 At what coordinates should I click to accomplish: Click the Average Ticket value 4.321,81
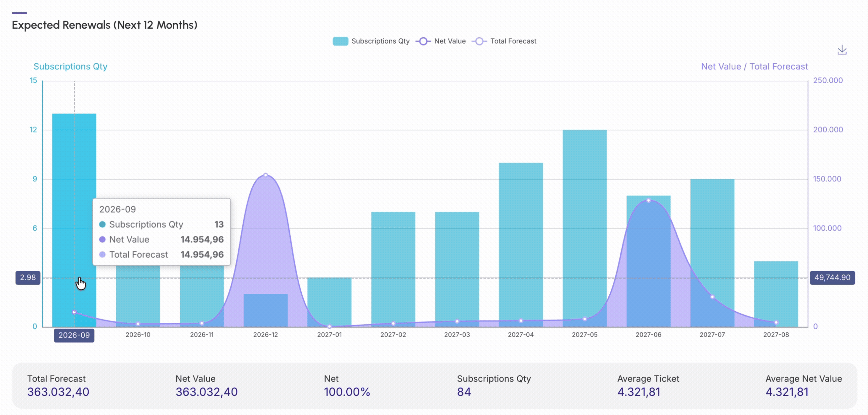[x=639, y=392]
